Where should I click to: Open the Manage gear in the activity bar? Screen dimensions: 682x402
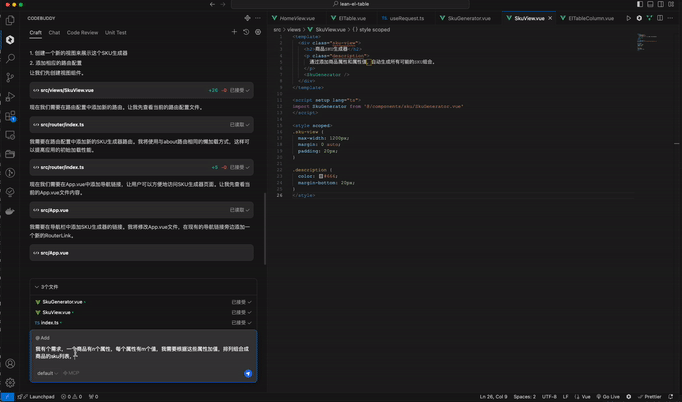(x=10, y=382)
